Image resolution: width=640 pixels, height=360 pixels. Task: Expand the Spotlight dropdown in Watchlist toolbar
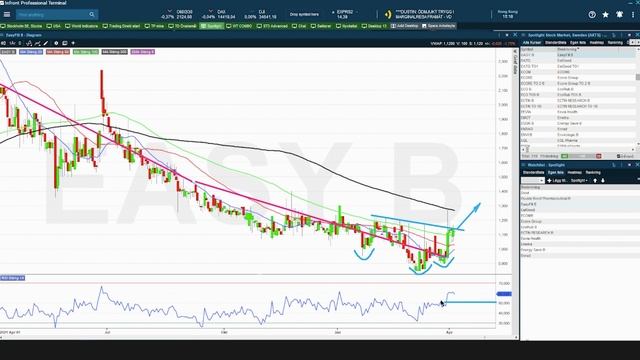coord(580,180)
